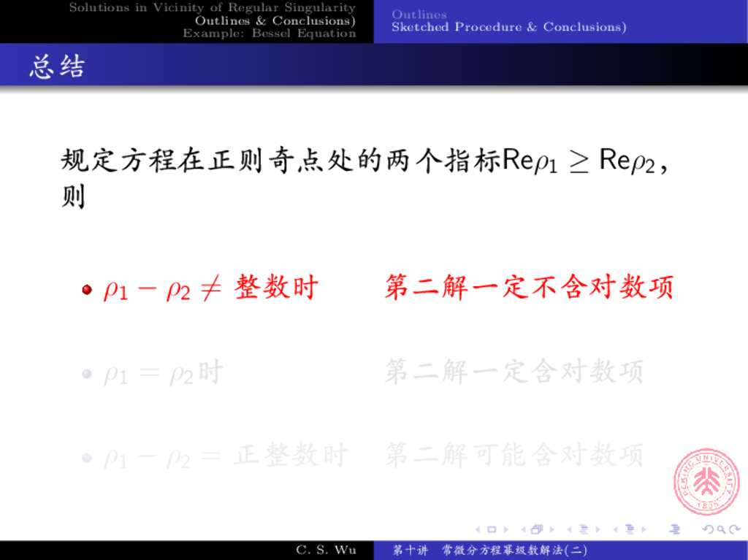
Task: Open 'Solutions in Vicinity of Regular Singularity' section
Action: tap(212, 8)
